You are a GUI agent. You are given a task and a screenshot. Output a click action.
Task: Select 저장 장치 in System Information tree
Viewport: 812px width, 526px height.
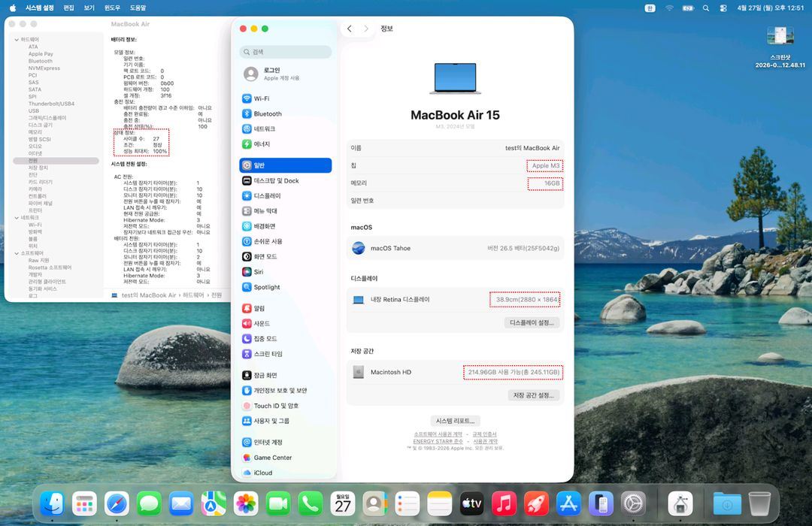(x=38, y=168)
